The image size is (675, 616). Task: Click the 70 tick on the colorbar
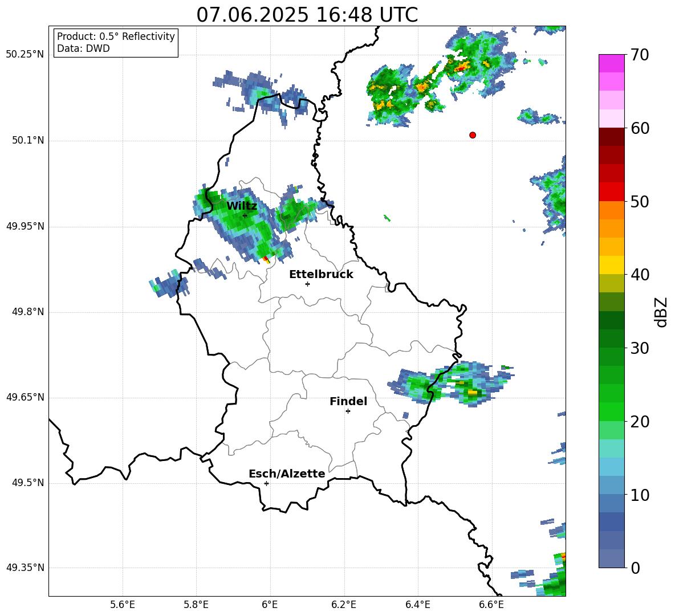tap(640, 55)
